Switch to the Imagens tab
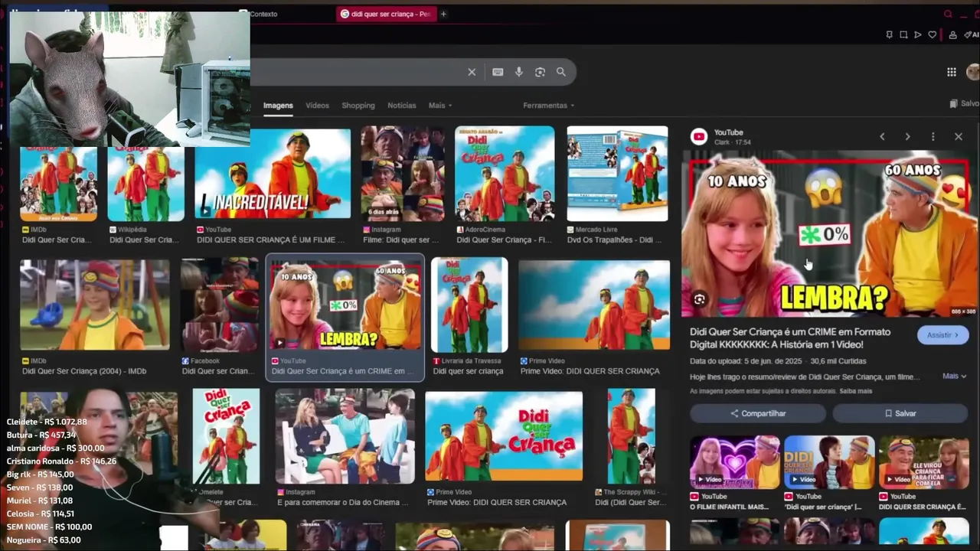 278,106
